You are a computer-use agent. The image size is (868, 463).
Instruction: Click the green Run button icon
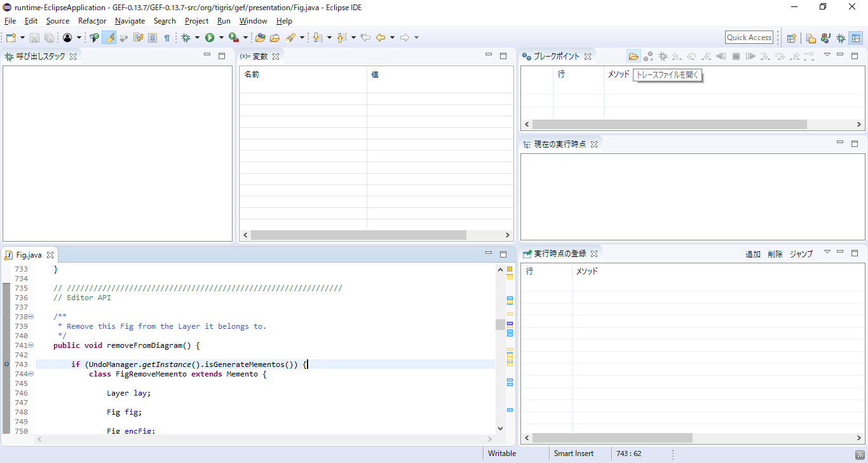click(x=210, y=38)
